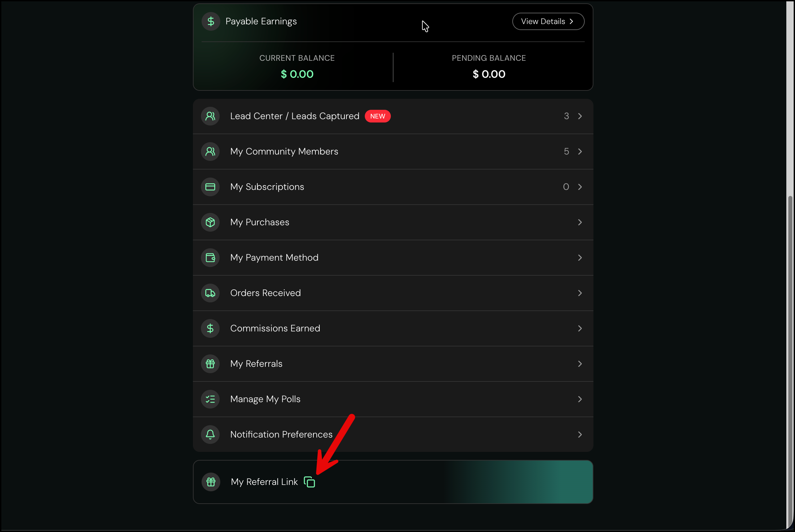Image resolution: width=795 pixels, height=532 pixels.
Task: Click the Payable Earnings dollar icon
Action: (211, 21)
